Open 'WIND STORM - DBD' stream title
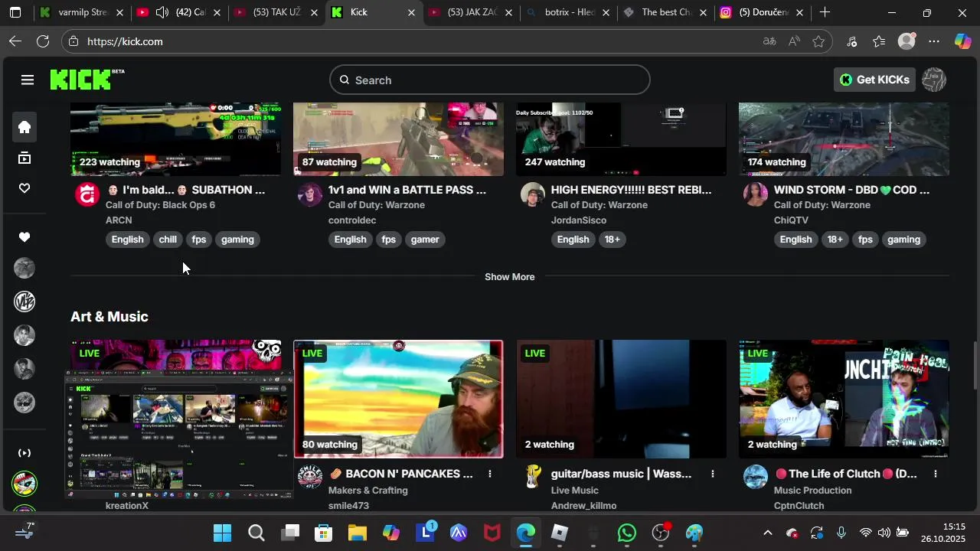Screen dimensions: 980x551 coord(851,190)
